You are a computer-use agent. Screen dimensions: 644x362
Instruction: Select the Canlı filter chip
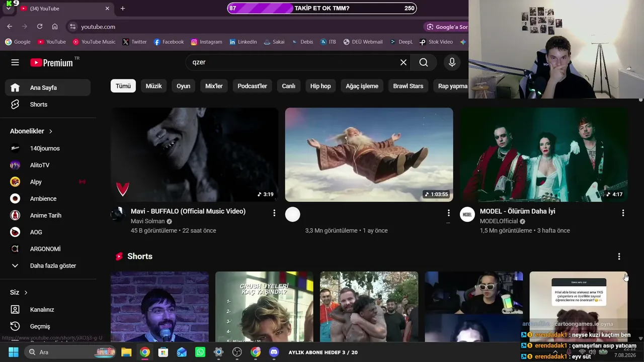tap(289, 86)
